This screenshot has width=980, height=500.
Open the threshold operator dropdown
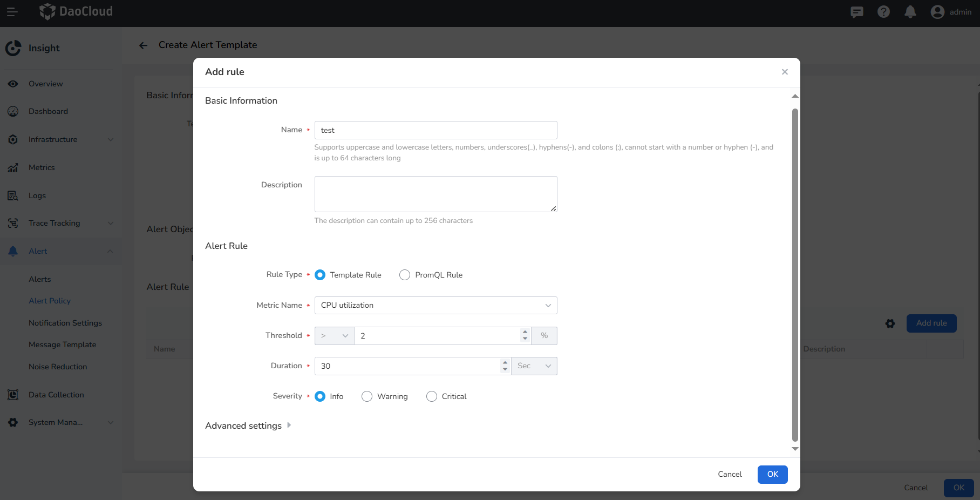pos(334,336)
